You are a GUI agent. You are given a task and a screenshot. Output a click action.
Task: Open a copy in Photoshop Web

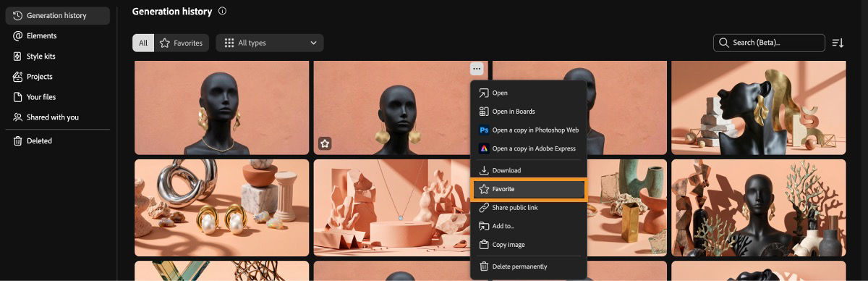[528, 130]
